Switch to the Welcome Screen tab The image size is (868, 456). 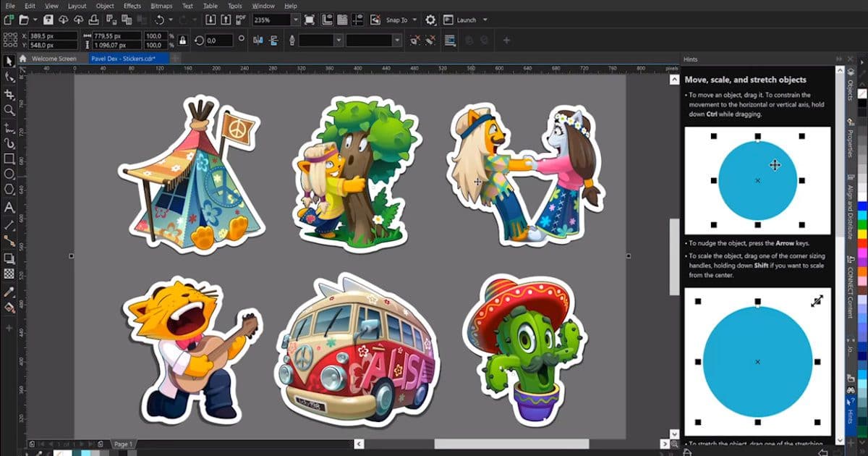[54, 59]
